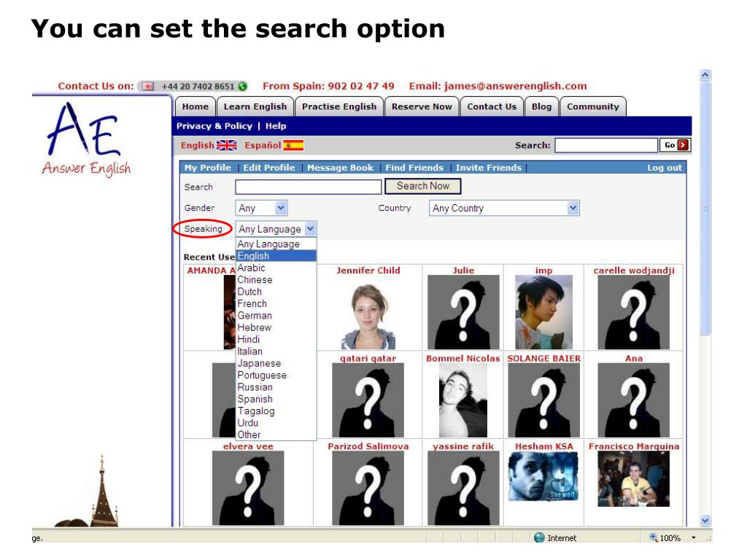Choose Japanese from the language list
Viewport: 747px width, 560px height.
pyautogui.click(x=276, y=363)
